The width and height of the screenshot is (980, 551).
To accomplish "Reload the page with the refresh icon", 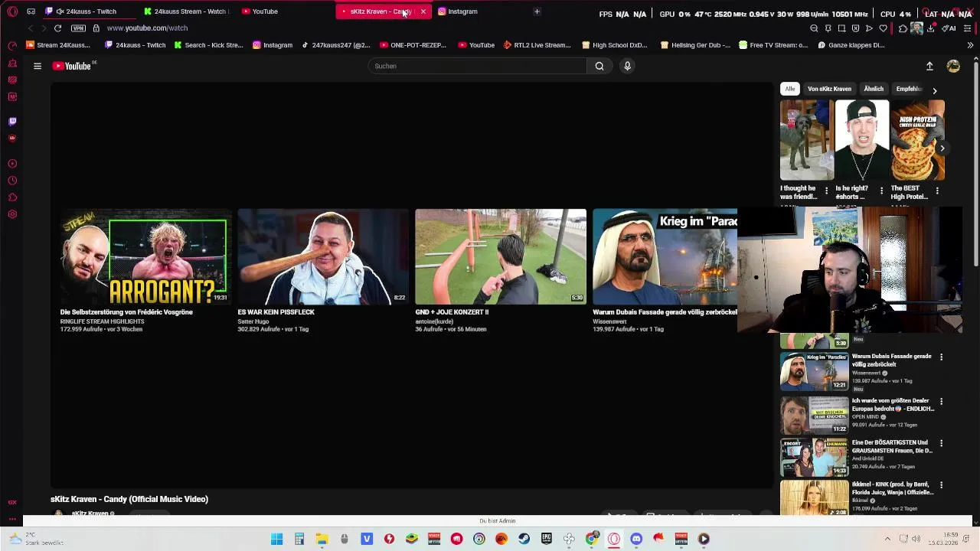I will (x=57, y=28).
